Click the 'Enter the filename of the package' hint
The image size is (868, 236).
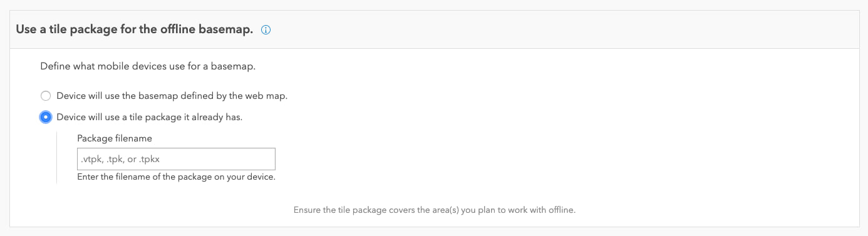tap(176, 177)
